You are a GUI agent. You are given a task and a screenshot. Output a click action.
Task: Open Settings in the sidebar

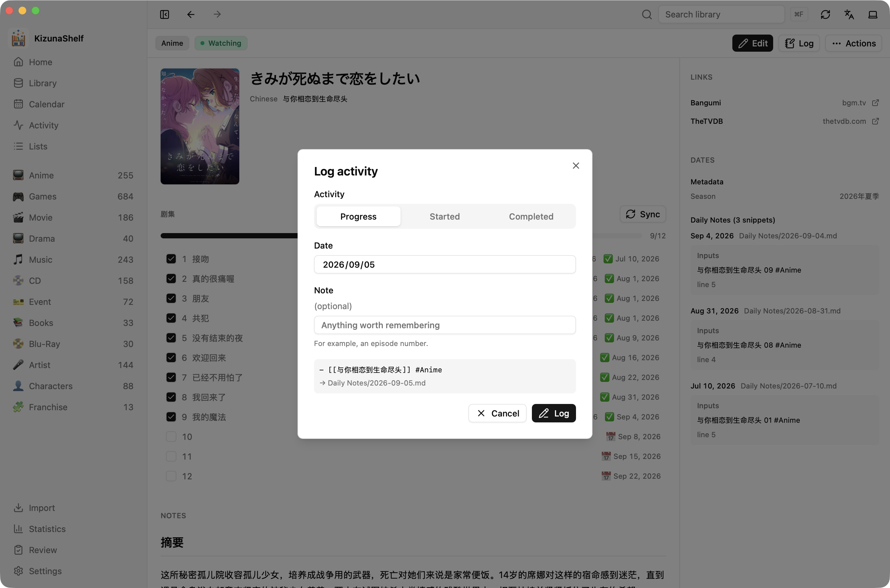click(x=73, y=571)
